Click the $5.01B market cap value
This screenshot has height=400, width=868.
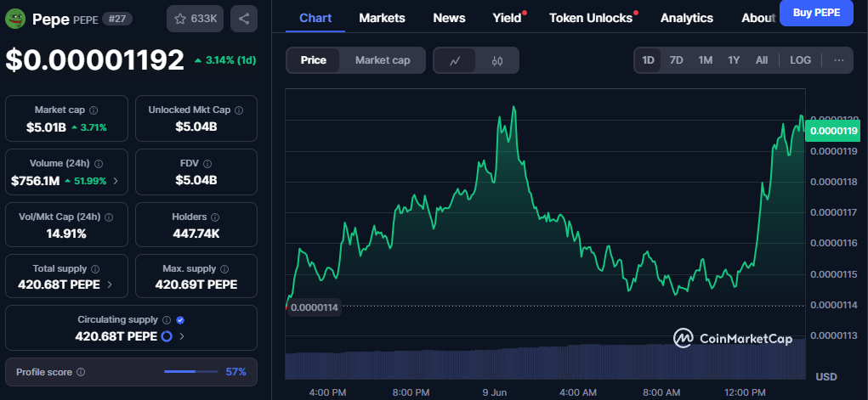click(46, 127)
